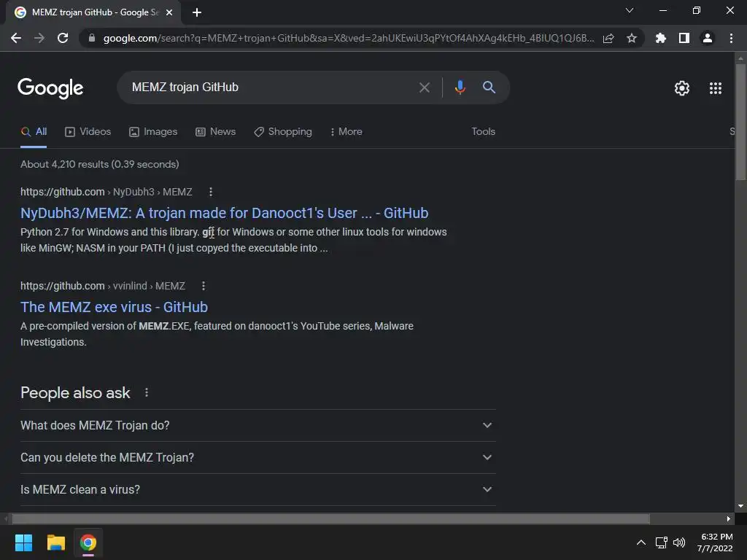Screen dimensions: 747x560
Task: Click the horizontal scrollbar thumb
Action: [330, 518]
